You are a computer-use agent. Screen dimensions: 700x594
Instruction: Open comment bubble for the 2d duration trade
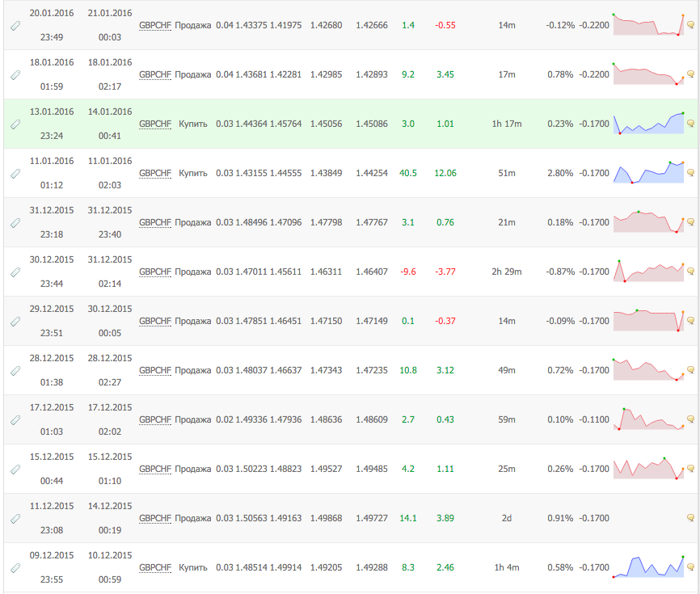coord(690,518)
